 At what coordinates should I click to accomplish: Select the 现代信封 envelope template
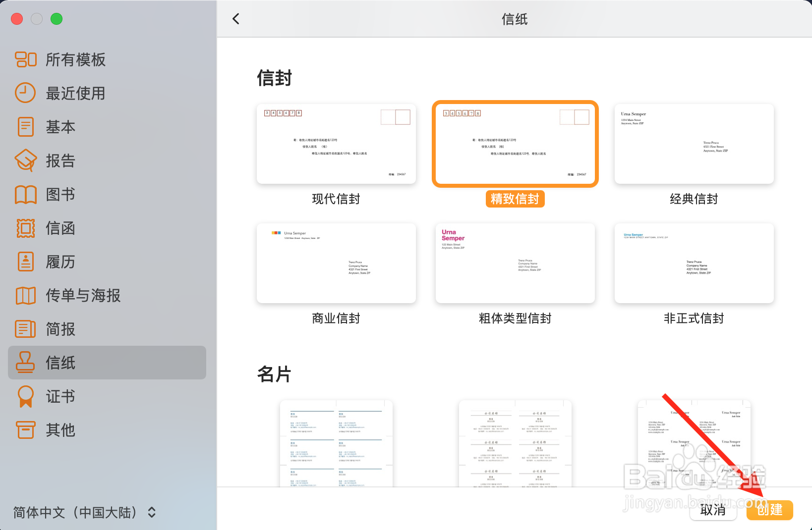pyautogui.click(x=336, y=144)
